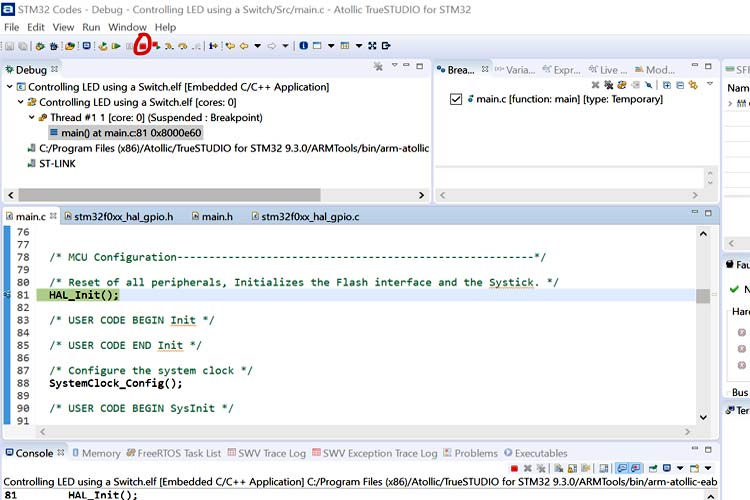Collapse Thread #1 node
The image size is (750, 500).
[32, 117]
